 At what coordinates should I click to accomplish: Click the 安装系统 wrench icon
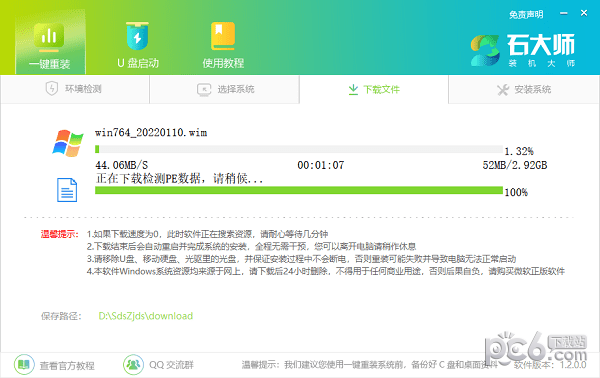pyautogui.click(x=503, y=90)
